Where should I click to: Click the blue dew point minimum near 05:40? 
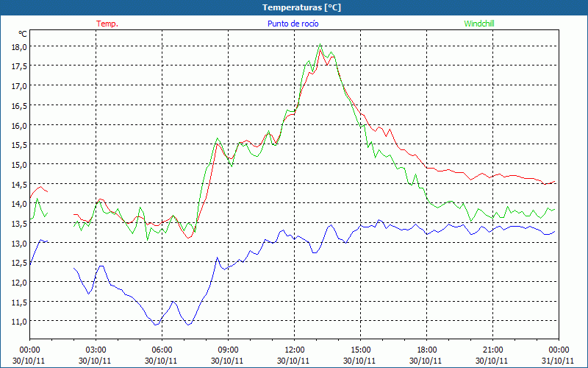point(156,325)
